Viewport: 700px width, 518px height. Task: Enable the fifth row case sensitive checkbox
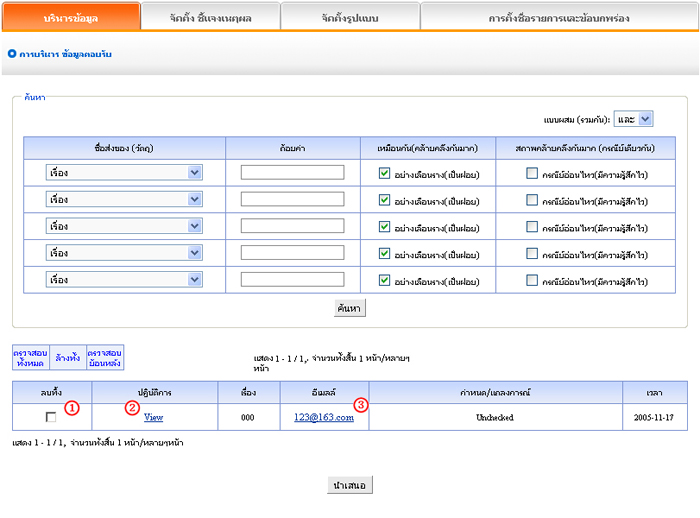point(532,280)
